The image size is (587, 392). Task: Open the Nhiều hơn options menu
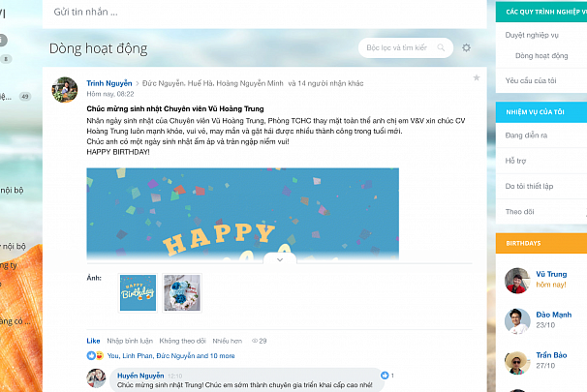pyautogui.click(x=228, y=341)
